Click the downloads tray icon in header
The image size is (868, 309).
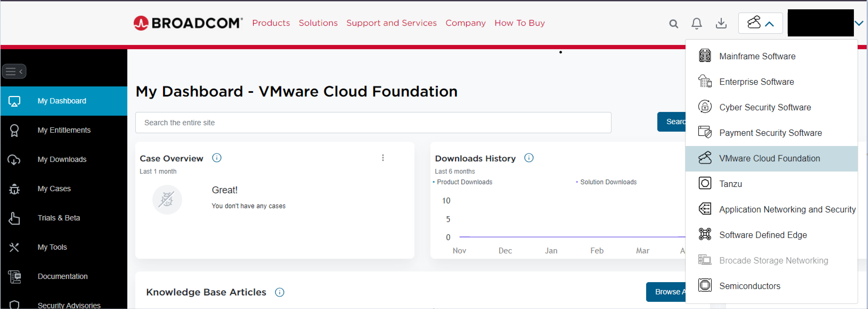pos(721,23)
